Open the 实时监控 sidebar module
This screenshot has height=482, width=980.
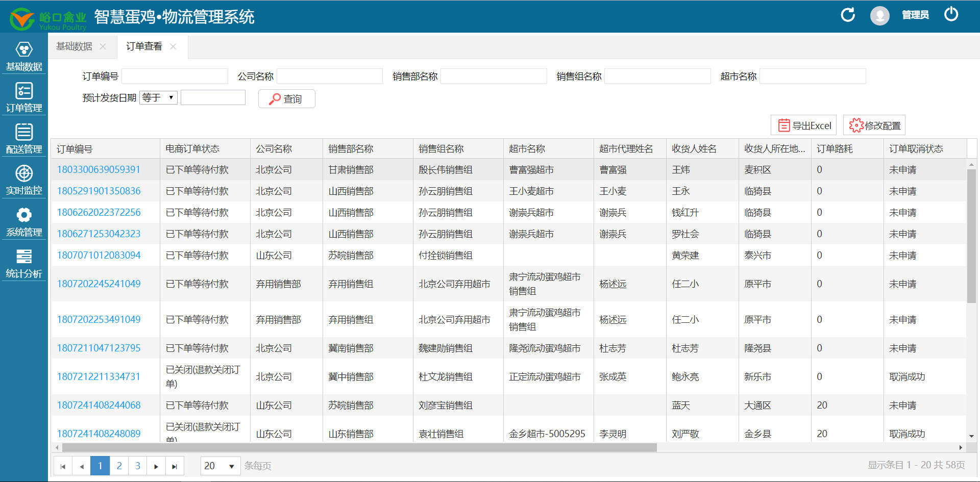point(24,181)
